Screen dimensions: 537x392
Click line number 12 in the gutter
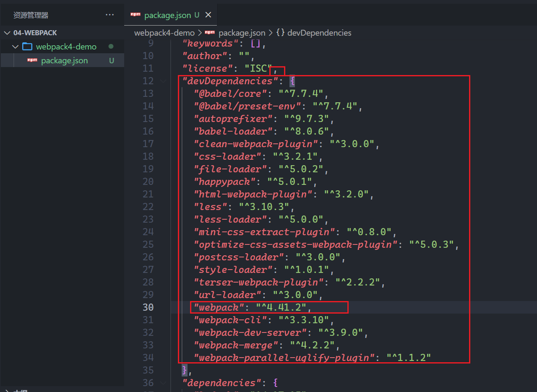[x=148, y=81]
